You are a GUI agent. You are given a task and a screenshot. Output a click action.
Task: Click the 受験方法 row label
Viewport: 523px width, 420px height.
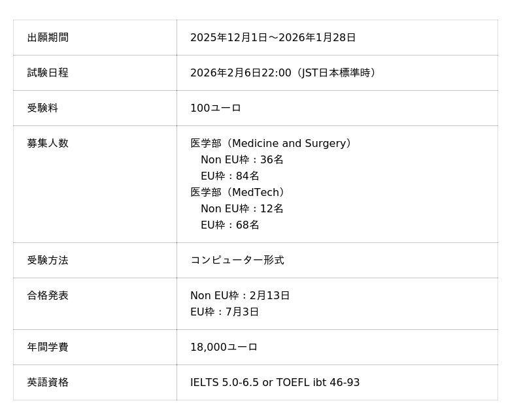(48, 261)
